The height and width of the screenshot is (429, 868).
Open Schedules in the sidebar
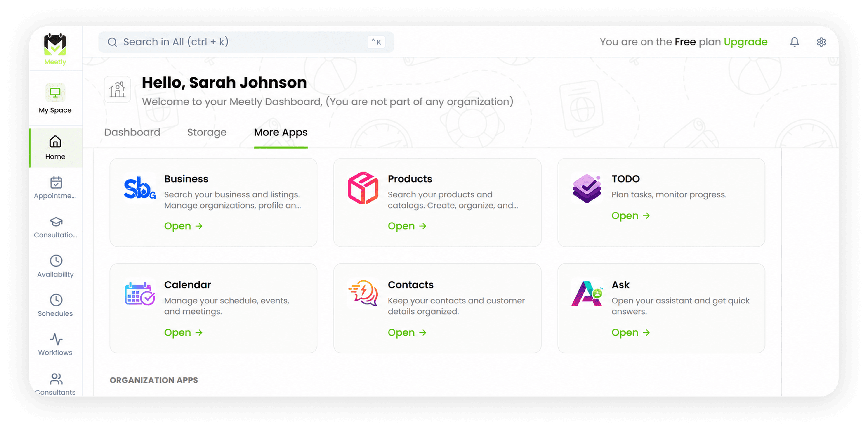[55, 305]
